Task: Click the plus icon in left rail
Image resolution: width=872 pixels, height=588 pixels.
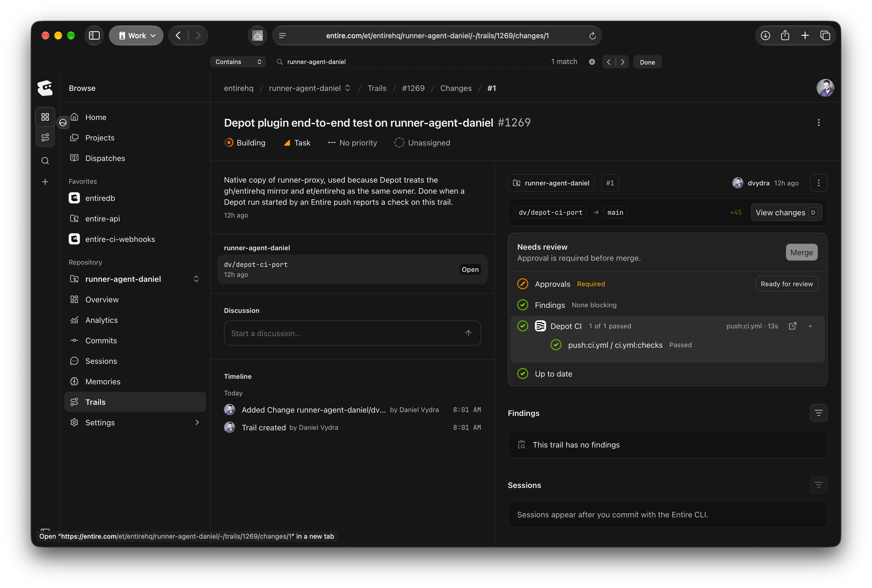Action: click(45, 182)
